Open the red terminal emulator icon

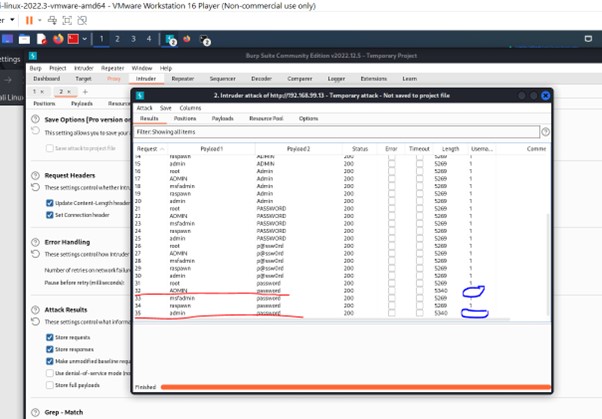click(x=73, y=39)
